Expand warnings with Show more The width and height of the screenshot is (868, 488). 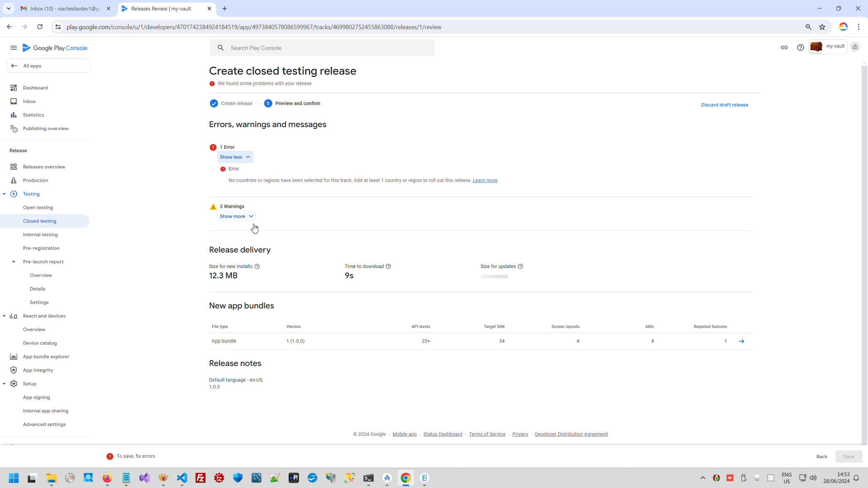coord(236,216)
